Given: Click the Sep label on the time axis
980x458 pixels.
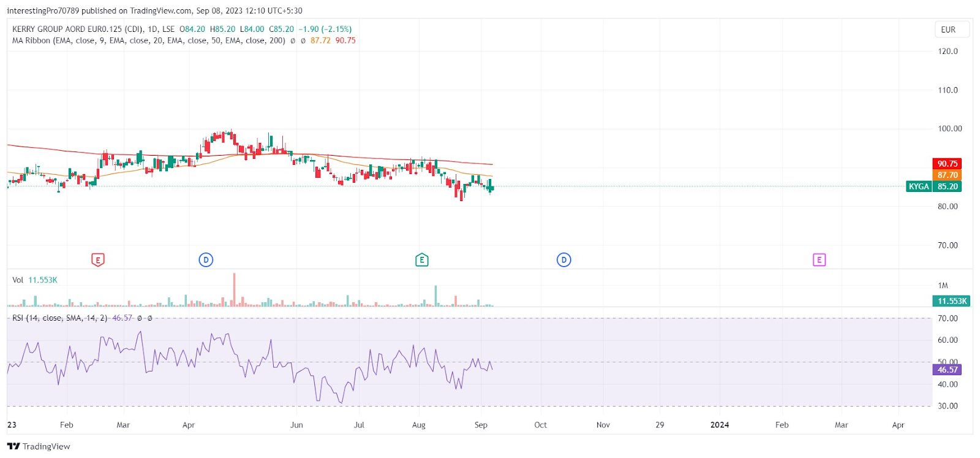Looking at the screenshot, I should pos(481,425).
